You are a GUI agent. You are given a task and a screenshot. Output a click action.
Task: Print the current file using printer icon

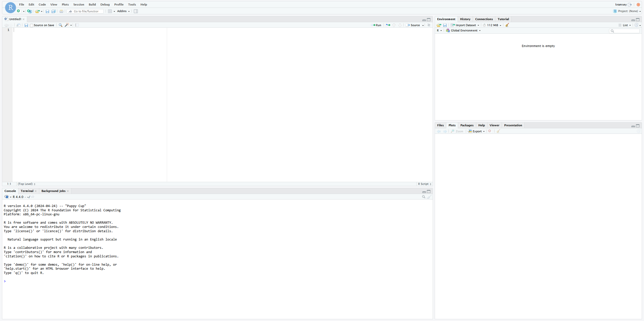coord(61,11)
